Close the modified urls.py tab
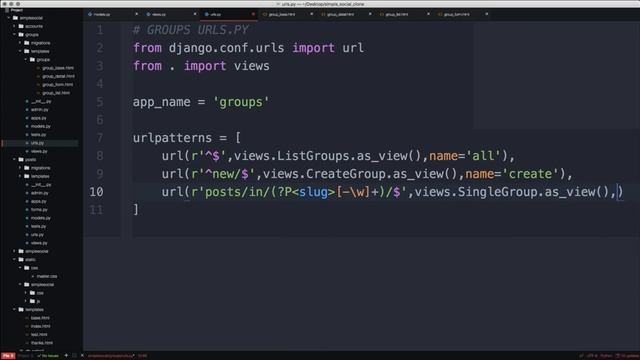 tap(253, 14)
